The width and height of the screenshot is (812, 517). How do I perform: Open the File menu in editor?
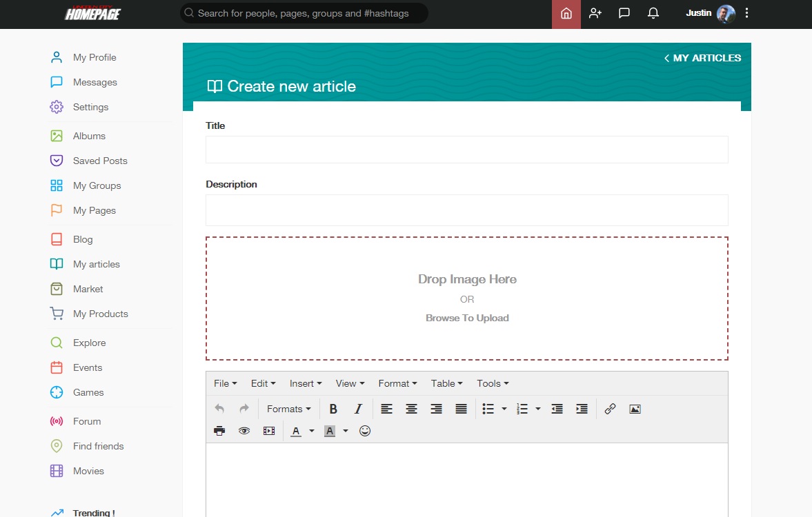coord(225,383)
